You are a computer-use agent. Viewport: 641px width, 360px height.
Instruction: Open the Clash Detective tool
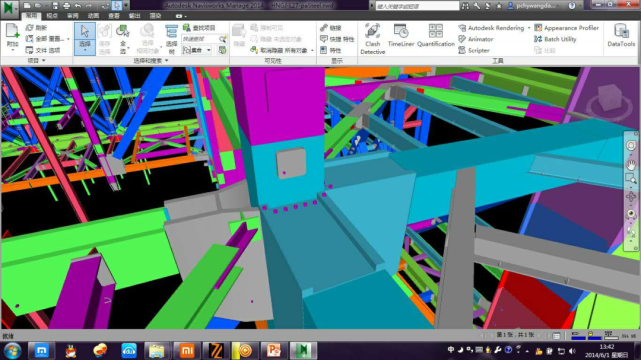point(372,39)
